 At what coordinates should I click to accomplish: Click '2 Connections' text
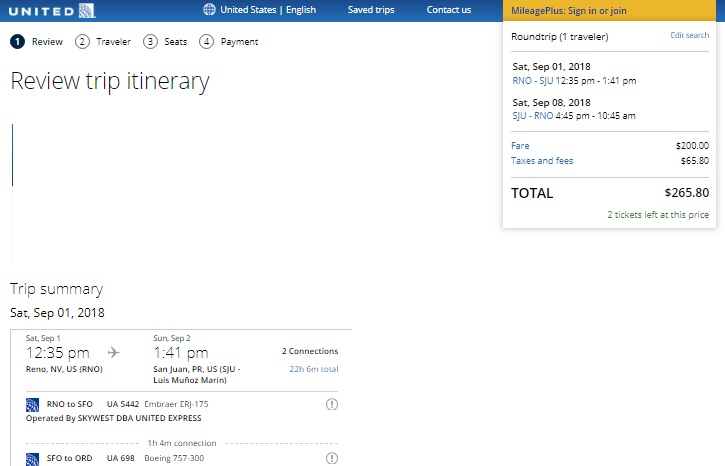pos(310,351)
